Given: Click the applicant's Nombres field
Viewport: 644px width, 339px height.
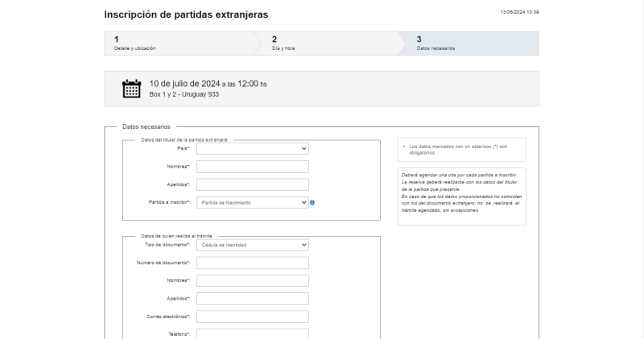Looking at the screenshot, I should point(252,280).
